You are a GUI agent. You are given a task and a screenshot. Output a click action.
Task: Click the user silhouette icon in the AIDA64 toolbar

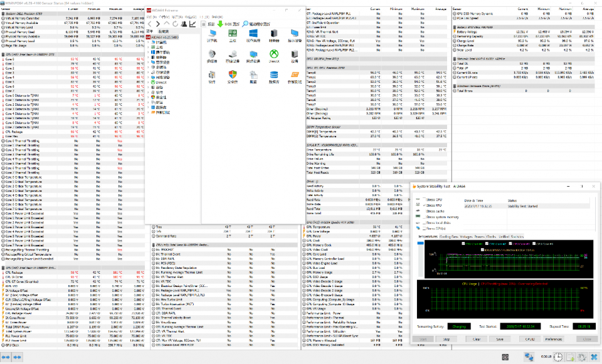tap(184, 24)
